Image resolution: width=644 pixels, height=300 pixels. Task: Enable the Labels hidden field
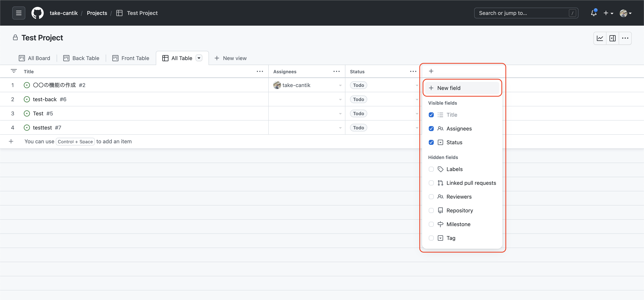(431, 169)
